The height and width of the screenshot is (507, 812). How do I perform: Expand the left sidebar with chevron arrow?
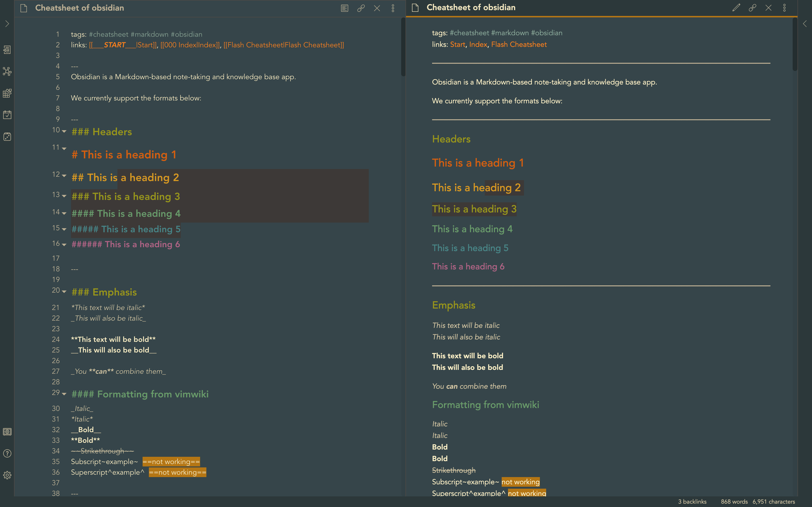7,24
